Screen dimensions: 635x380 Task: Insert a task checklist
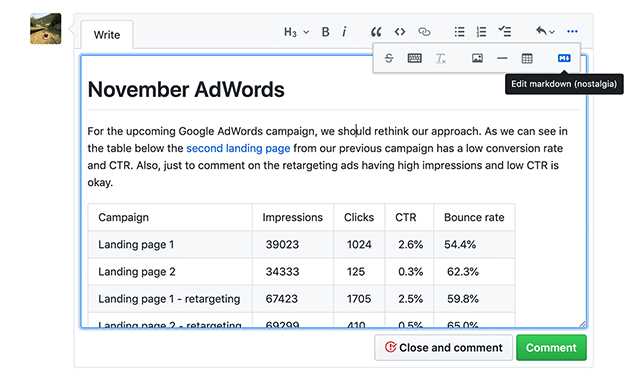[505, 31]
